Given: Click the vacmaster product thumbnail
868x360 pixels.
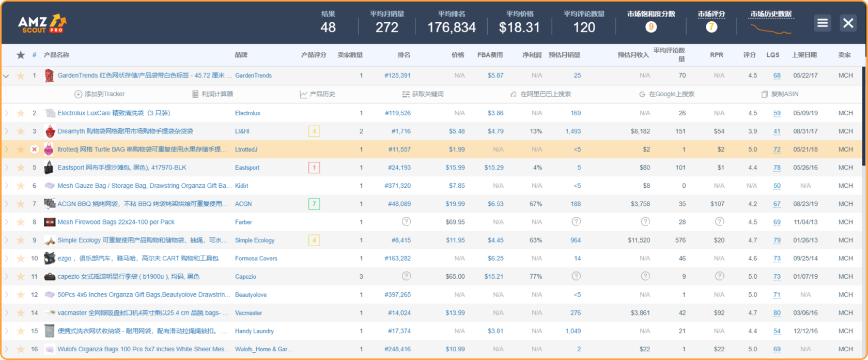Looking at the screenshot, I should 50,313.
